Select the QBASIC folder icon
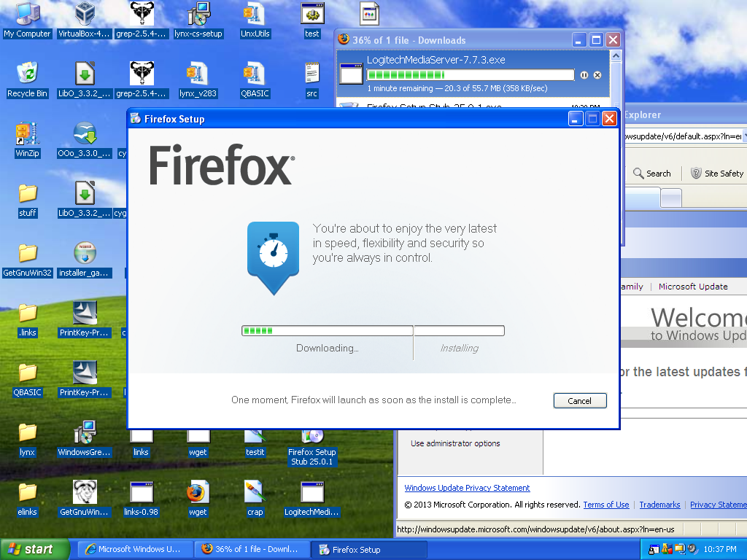The image size is (747, 560). pos(27,379)
